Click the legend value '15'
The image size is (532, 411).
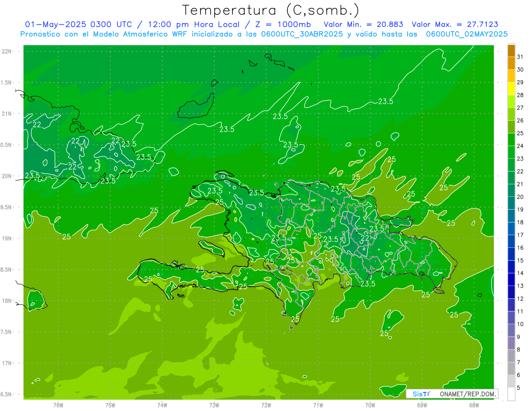[520, 260]
